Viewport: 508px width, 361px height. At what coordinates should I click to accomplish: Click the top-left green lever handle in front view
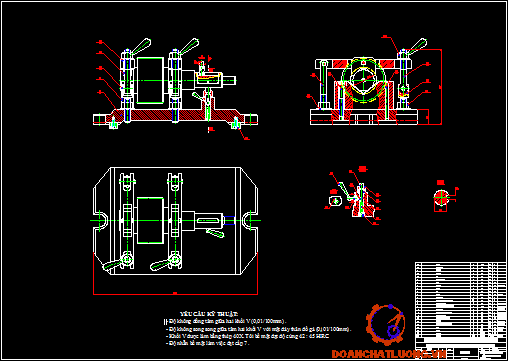[x=141, y=47]
